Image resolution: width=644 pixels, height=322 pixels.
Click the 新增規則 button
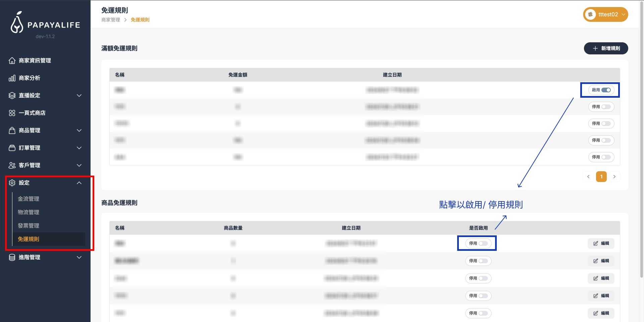(x=606, y=48)
